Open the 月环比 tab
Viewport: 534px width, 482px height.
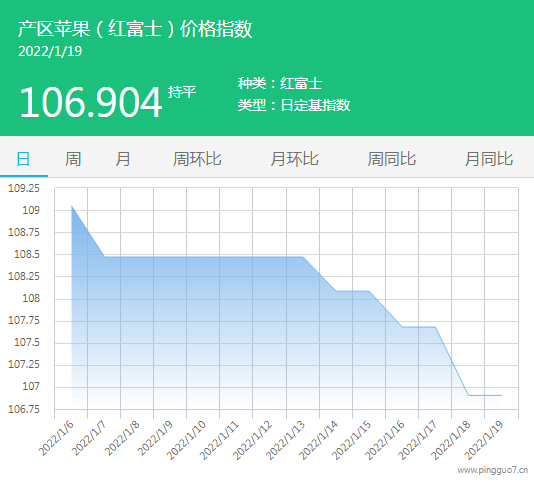294,159
